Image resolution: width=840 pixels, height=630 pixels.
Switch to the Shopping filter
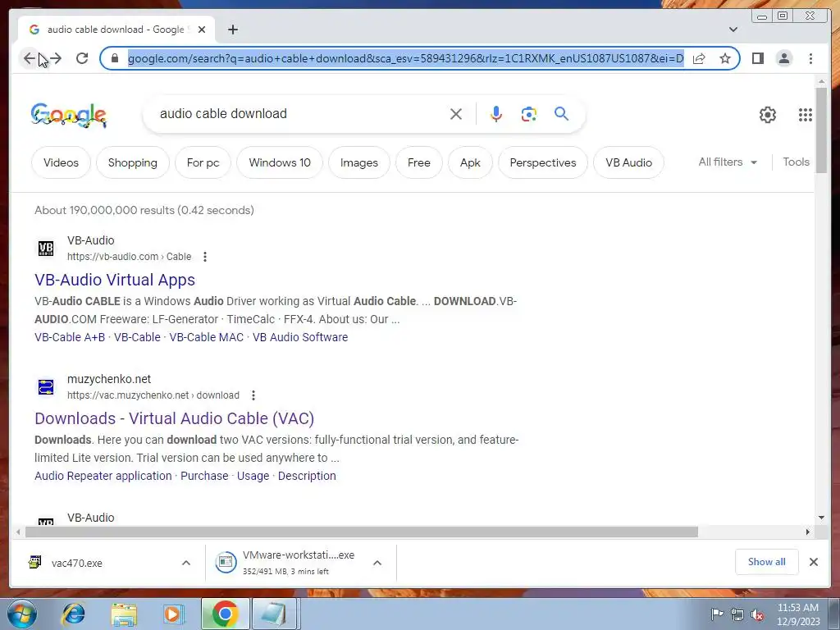click(132, 162)
